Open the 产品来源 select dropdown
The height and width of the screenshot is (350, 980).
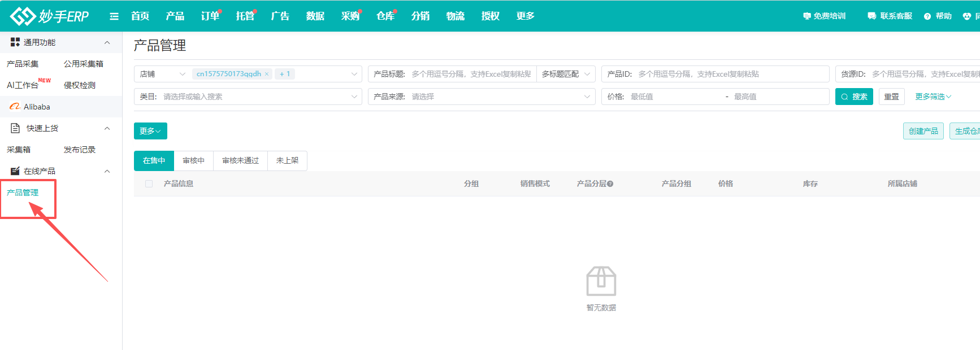click(480, 97)
